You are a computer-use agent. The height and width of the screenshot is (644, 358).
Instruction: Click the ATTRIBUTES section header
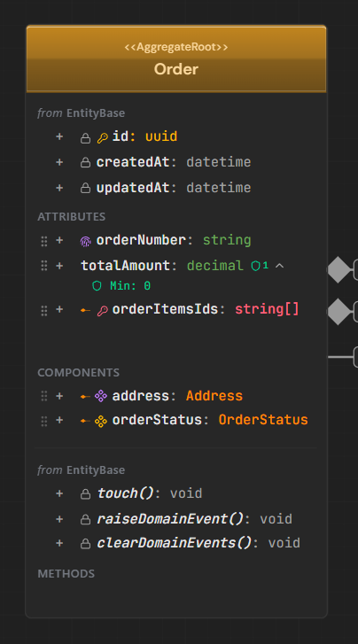72,217
